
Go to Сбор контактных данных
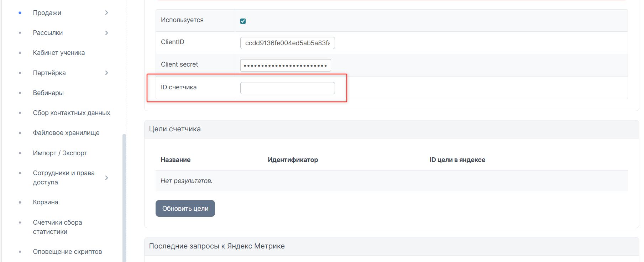coord(71,113)
